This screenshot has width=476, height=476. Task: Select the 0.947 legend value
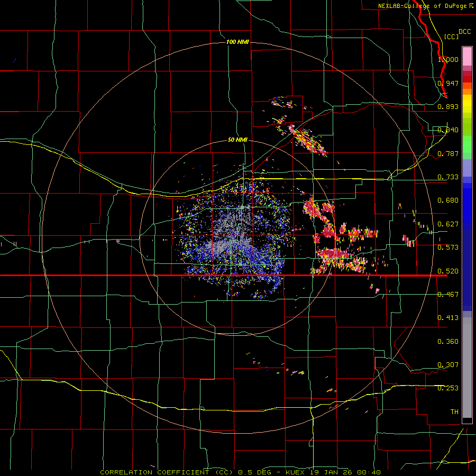pyautogui.click(x=448, y=83)
